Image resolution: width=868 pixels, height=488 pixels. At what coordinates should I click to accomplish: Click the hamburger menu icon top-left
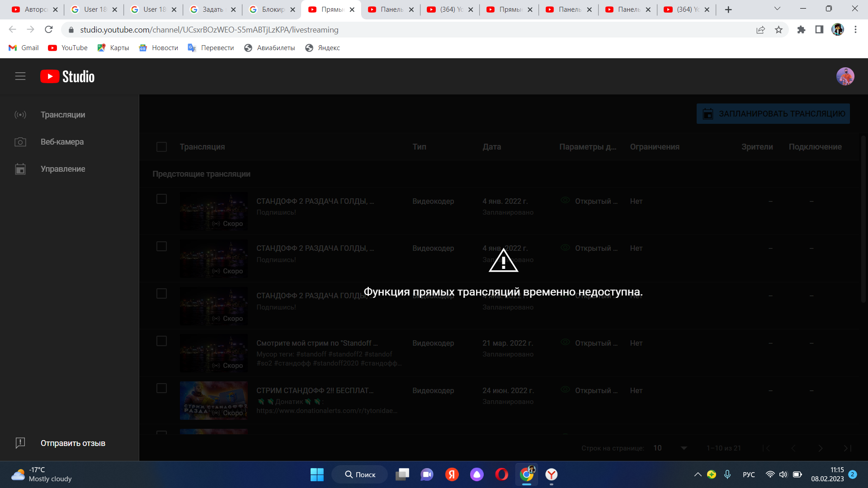[20, 76]
